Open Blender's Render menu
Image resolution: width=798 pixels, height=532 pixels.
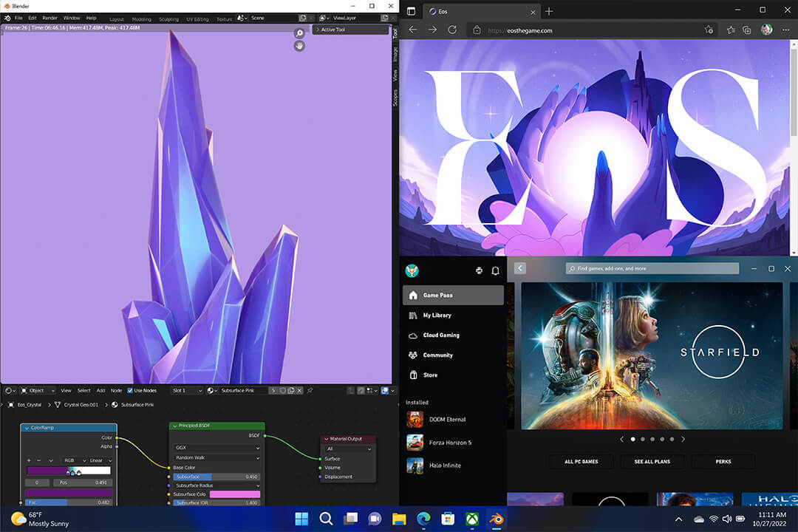point(50,17)
